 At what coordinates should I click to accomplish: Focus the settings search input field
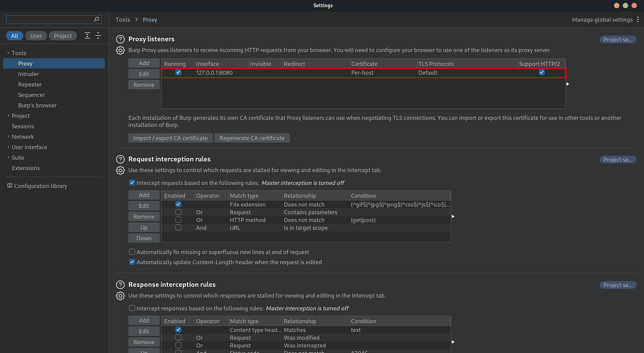pos(50,19)
